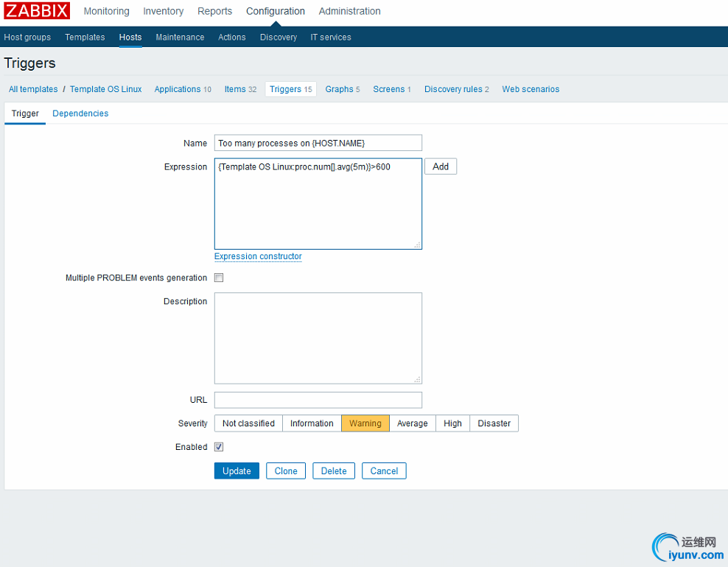
Task: Click the ZABBIX logo
Action: tap(37, 10)
